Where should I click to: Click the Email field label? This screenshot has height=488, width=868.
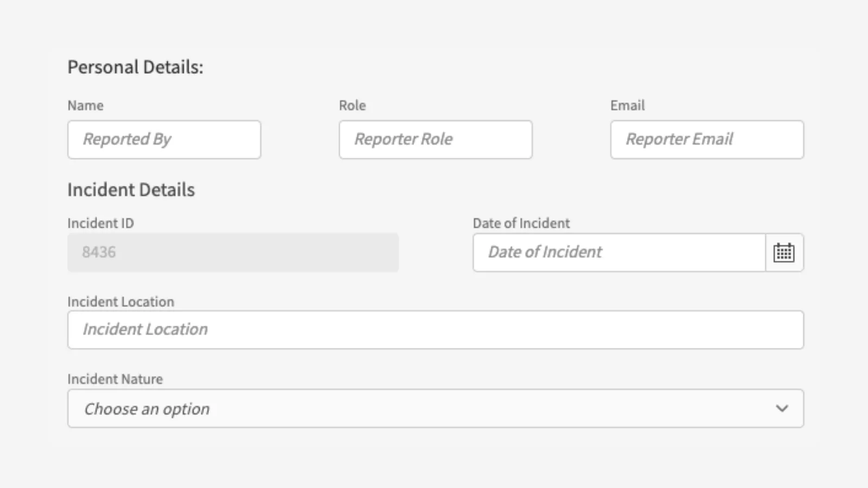click(627, 105)
